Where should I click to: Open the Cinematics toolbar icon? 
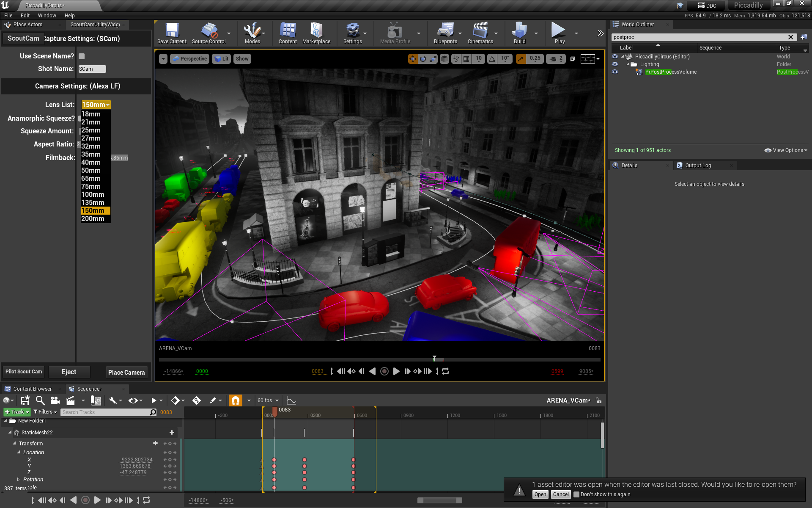tap(480, 33)
